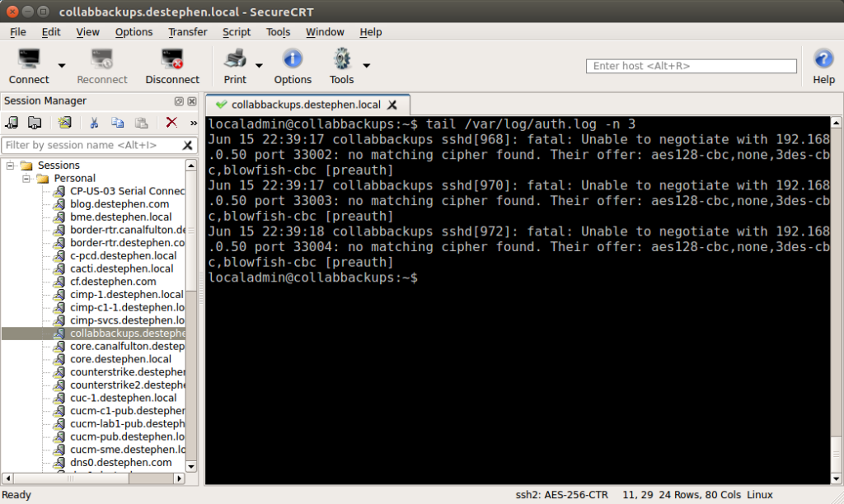This screenshot has width=844, height=504.
Task: Select cucm-lab1-pub session
Action: 127,423
